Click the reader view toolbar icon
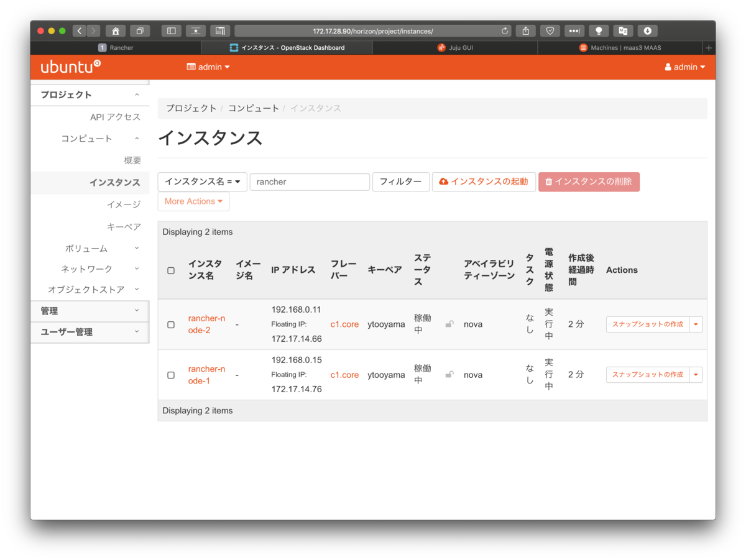The height and width of the screenshot is (560, 746). click(220, 30)
